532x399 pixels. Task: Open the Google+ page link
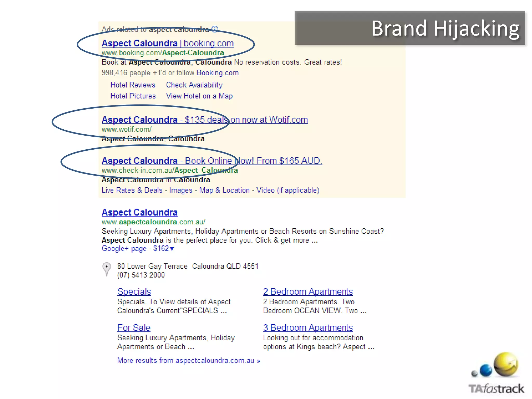point(124,249)
